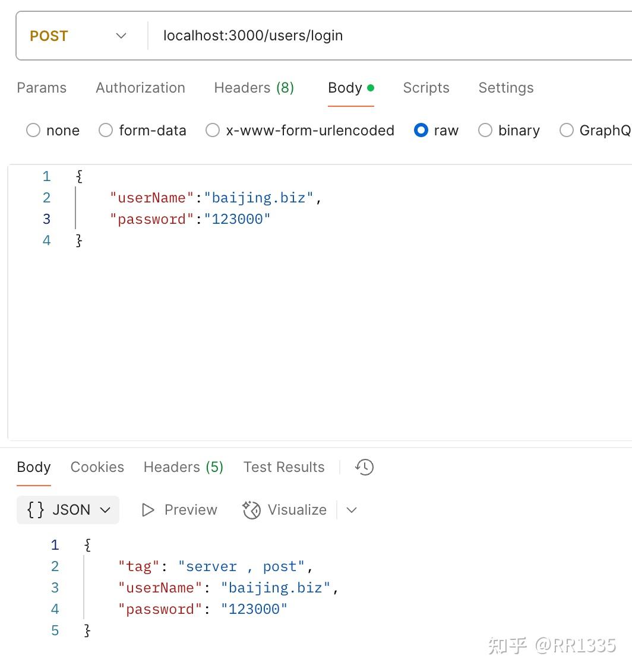Select the raw body radio button
The image size is (632, 672).
click(421, 131)
